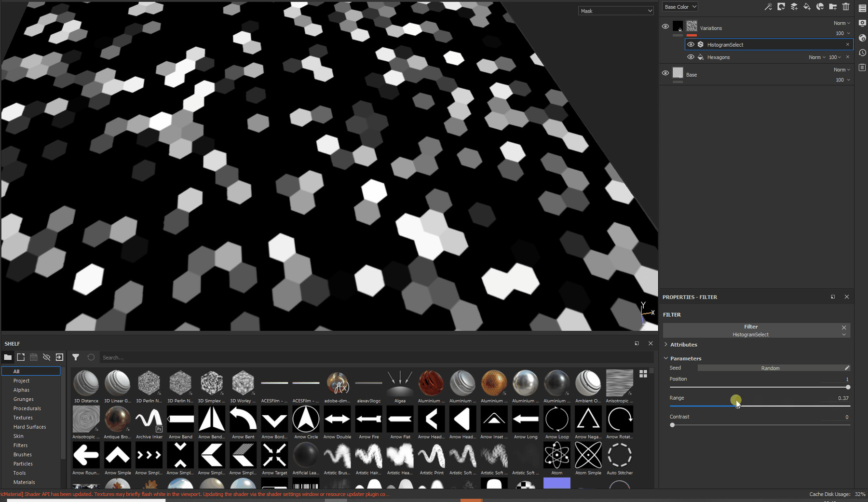Change blend mode of Variations layer
Viewport: 868px width, 502px height.
click(842, 23)
